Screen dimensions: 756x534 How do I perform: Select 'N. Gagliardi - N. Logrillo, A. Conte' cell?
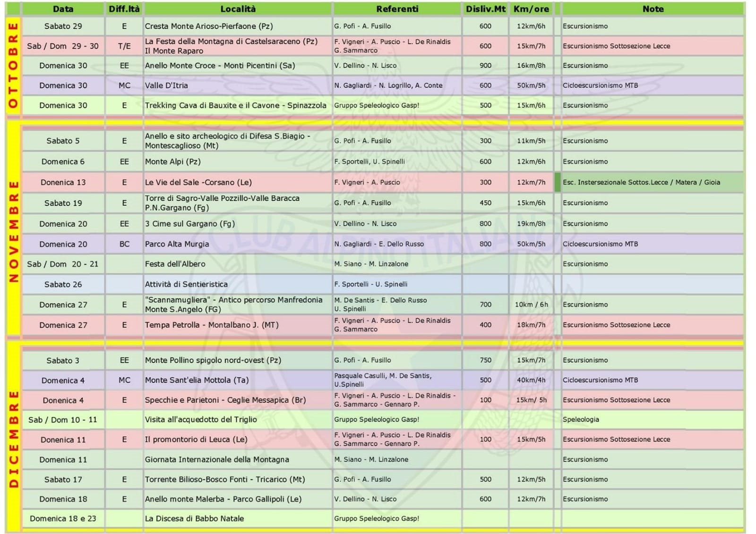(x=397, y=85)
